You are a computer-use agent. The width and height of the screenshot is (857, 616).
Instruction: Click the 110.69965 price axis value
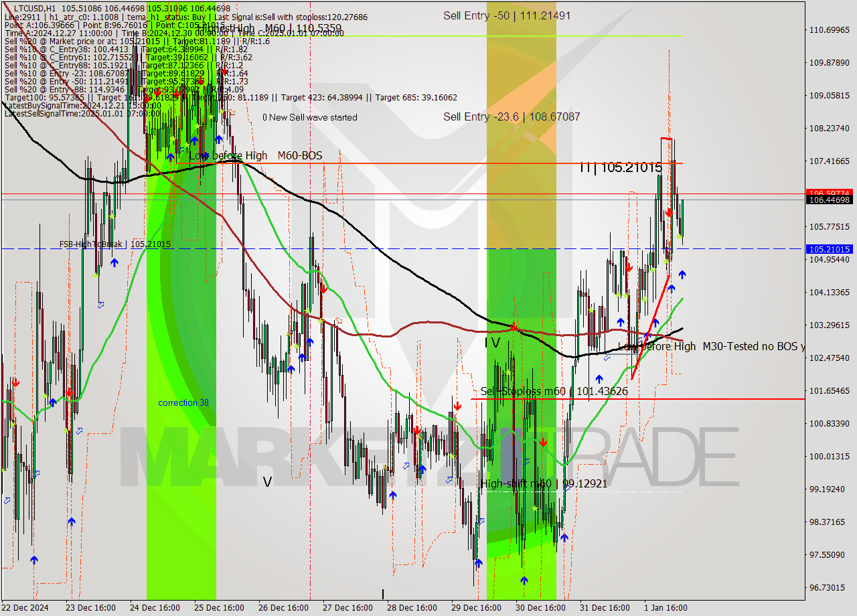coord(829,29)
